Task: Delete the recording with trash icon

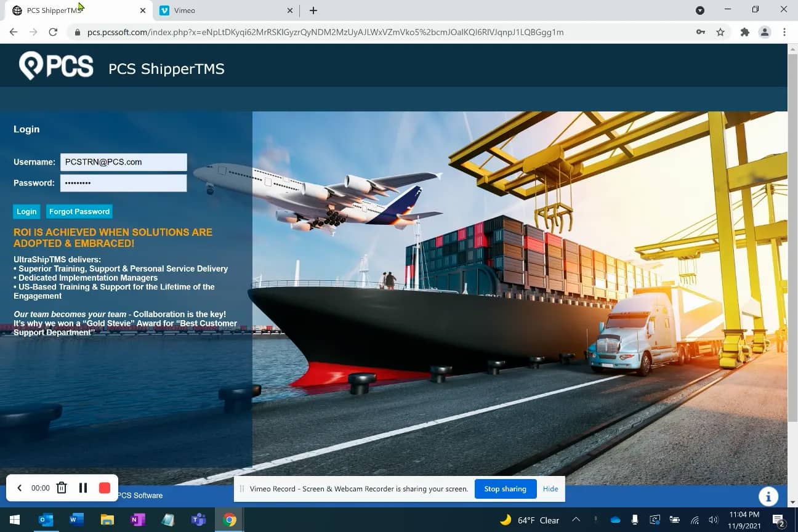Action: 62,488
